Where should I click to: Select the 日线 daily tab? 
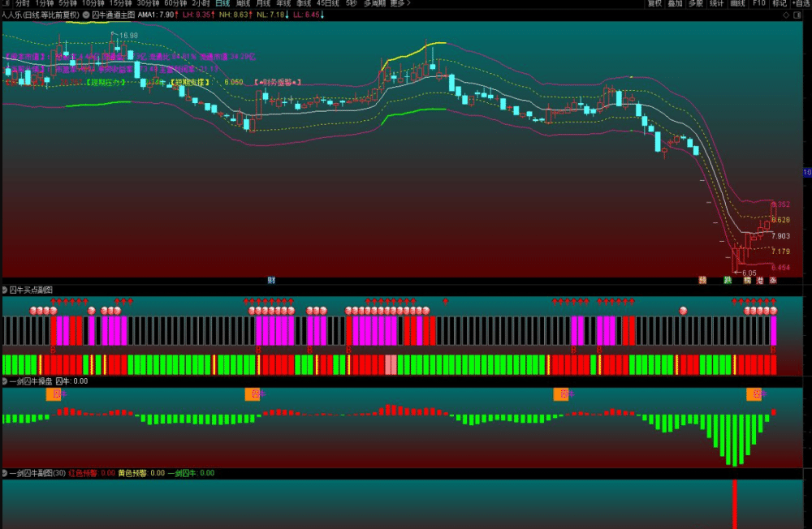pos(222,3)
